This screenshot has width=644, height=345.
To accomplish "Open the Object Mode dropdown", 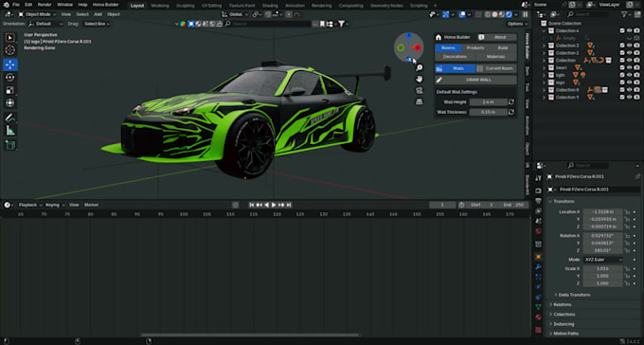I will pos(36,14).
